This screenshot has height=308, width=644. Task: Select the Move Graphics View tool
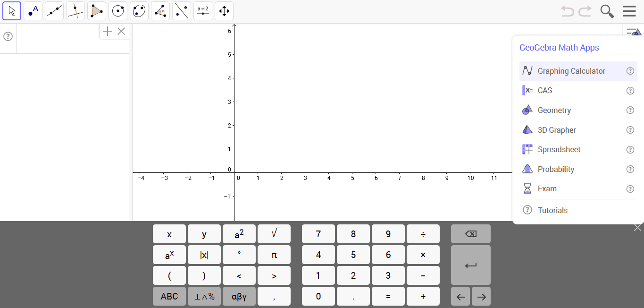point(224,11)
